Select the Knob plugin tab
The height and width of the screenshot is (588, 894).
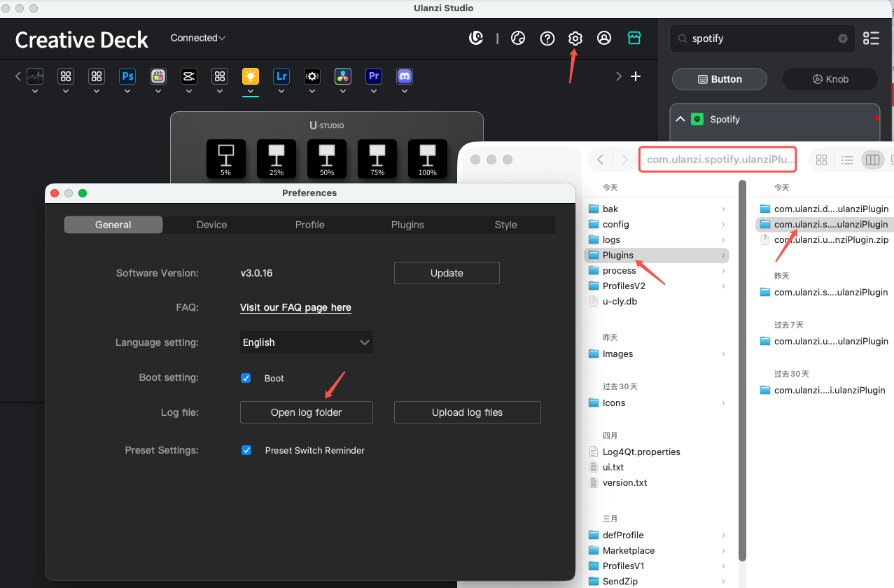click(830, 79)
